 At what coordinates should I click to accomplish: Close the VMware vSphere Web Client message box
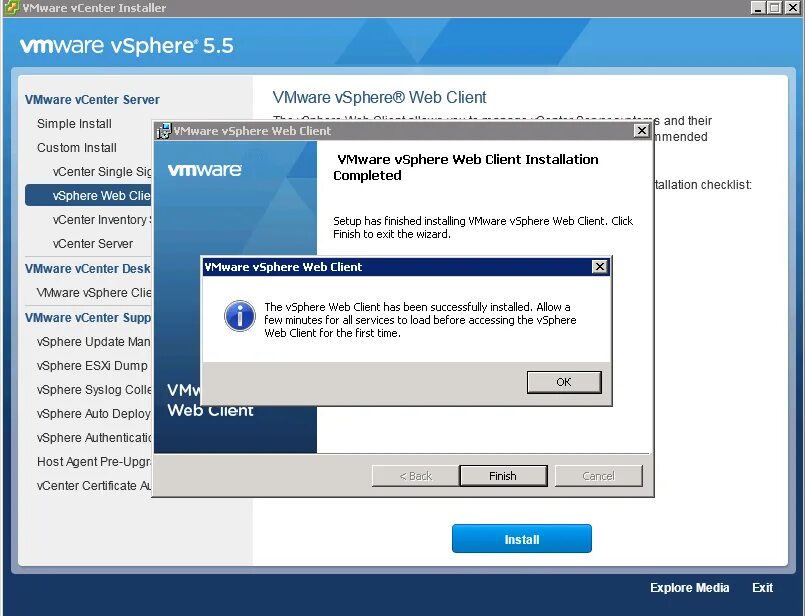click(599, 266)
